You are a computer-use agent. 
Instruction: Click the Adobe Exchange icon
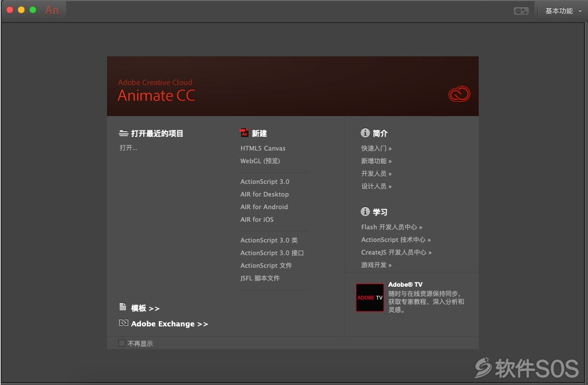click(x=123, y=323)
